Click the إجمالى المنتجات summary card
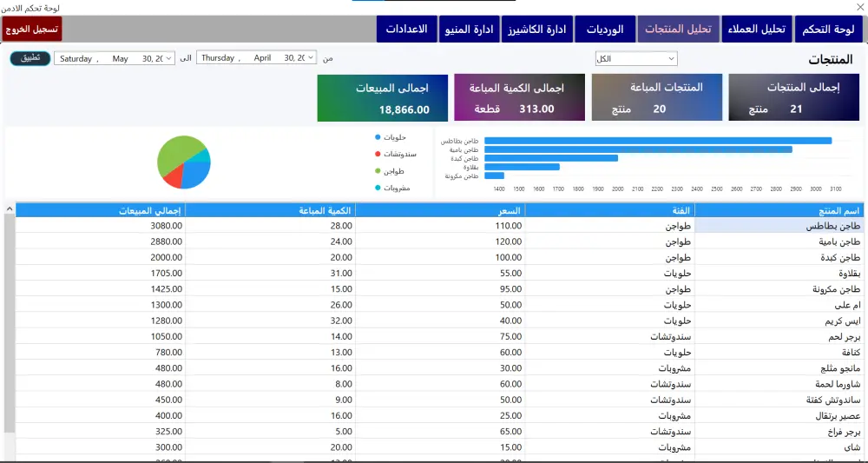The width and height of the screenshot is (868, 463). click(x=794, y=97)
